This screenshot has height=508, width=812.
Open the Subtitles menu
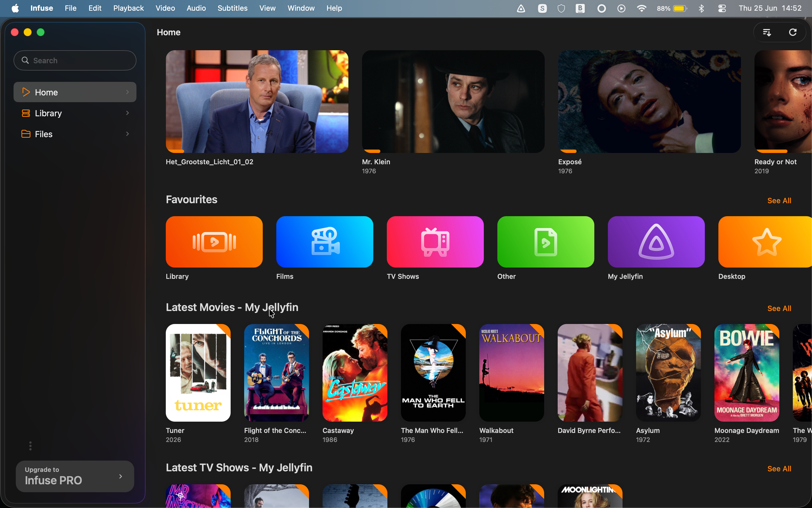(x=233, y=8)
